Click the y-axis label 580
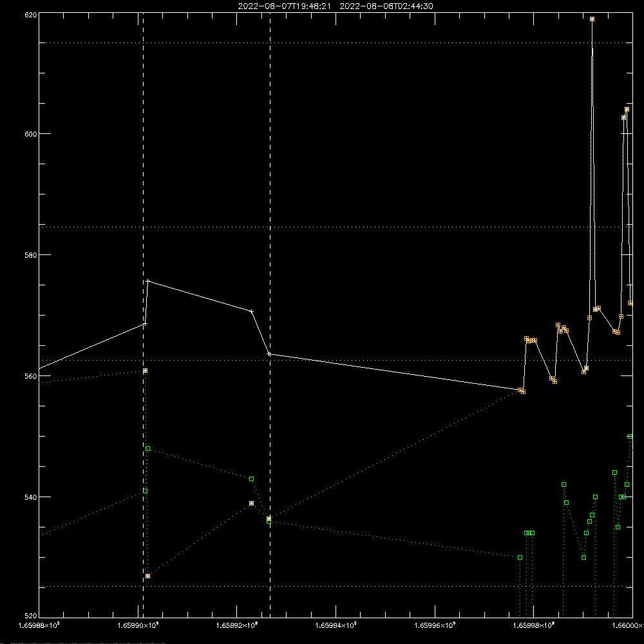The width and height of the screenshot is (644, 644). 31,254
